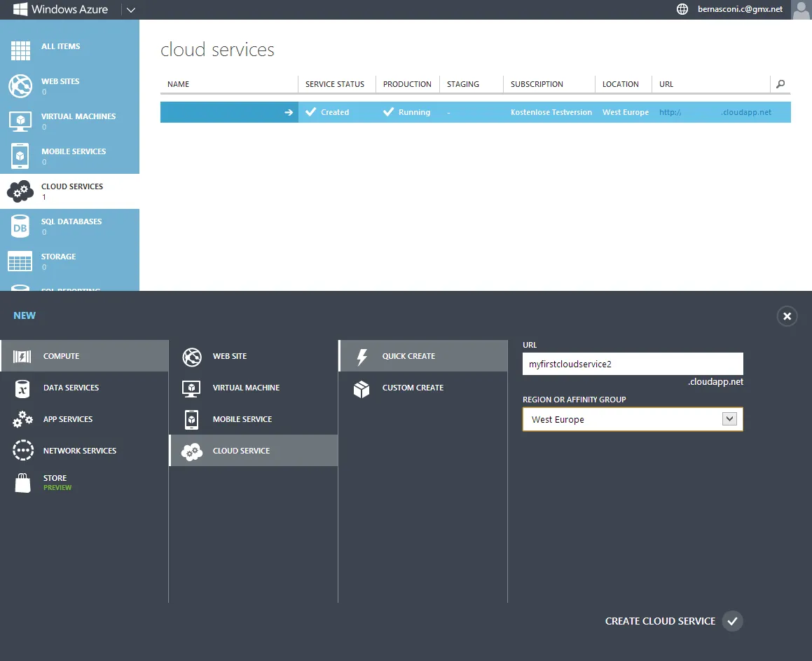Open the Mobile Services sidebar icon
Viewport: 812px width, 661px height.
20,156
